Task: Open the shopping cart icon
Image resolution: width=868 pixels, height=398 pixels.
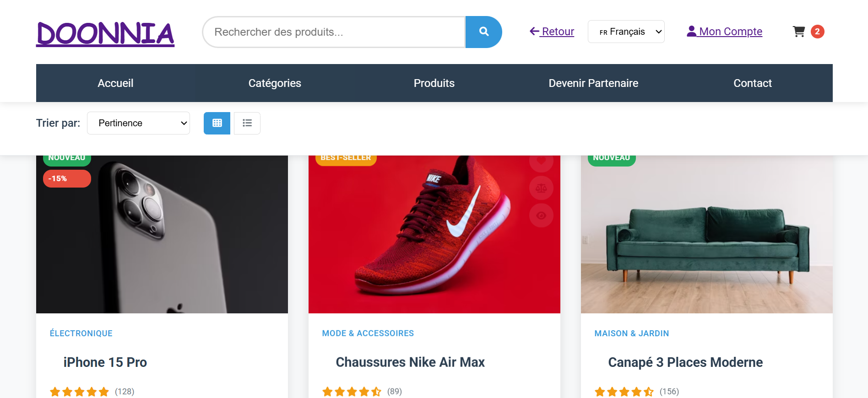Action: [798, 32]
